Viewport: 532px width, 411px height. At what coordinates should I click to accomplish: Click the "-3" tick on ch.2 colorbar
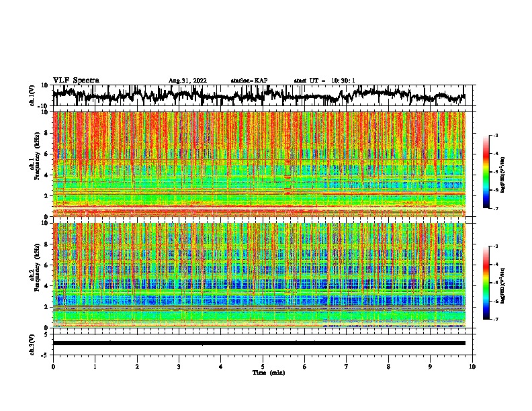(x=495, y=246)
